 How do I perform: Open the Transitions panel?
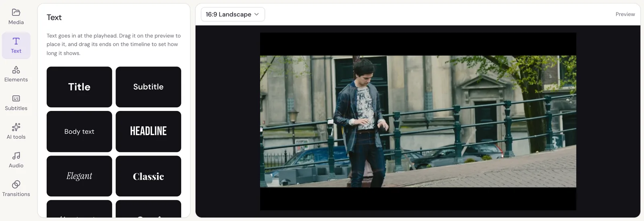pos(16,189)
